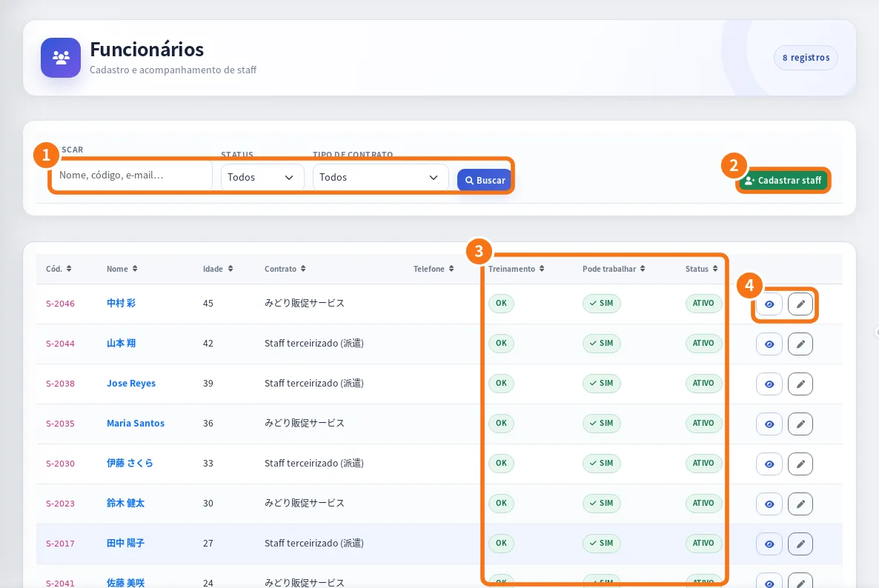This screenshot has width=879, height=588.
Task: Open the Tipo de contrato dropdown
Action: pos(381,177)
